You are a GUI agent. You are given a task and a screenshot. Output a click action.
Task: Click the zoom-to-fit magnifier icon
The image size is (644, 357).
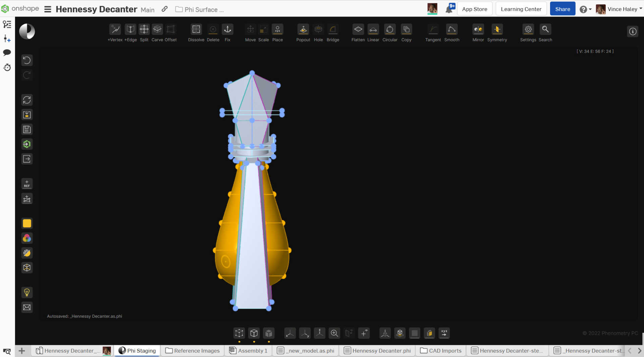334,333
